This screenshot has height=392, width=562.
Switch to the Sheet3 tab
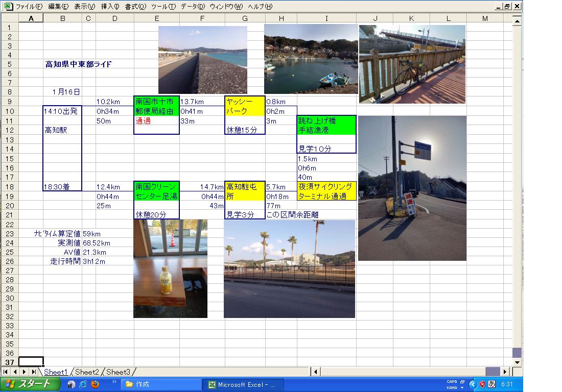[118, 372]
